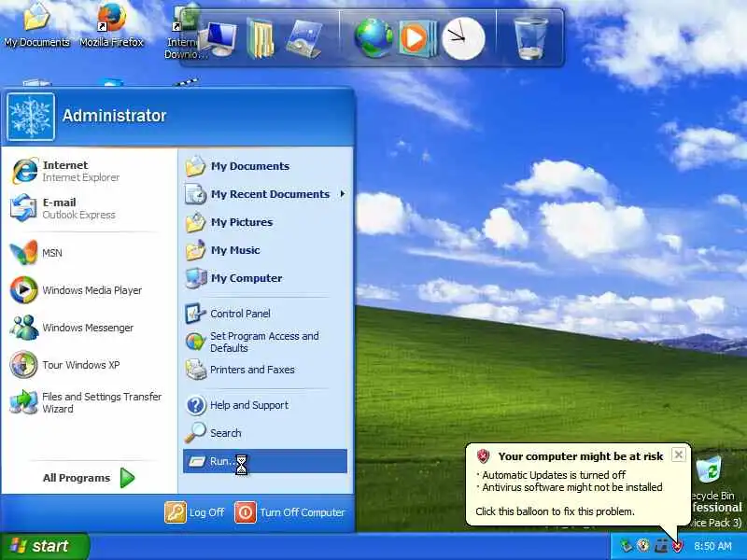Click the analog clock dock icon

click(x=463, y=38)
